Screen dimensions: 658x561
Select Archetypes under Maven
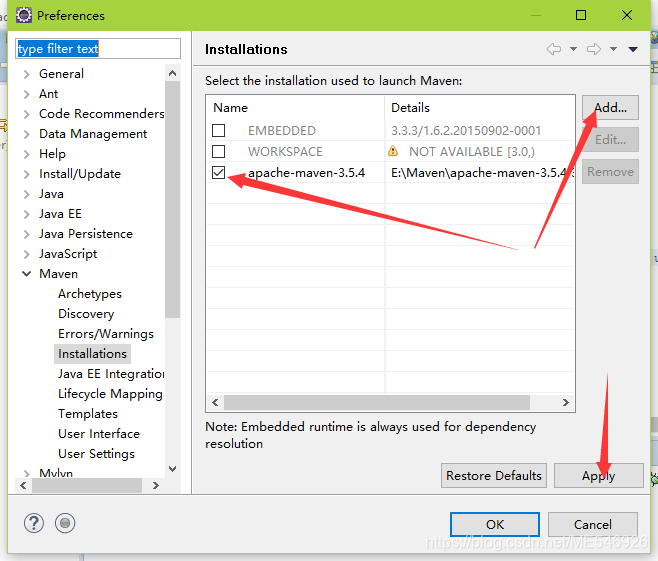tap(90, 294)
